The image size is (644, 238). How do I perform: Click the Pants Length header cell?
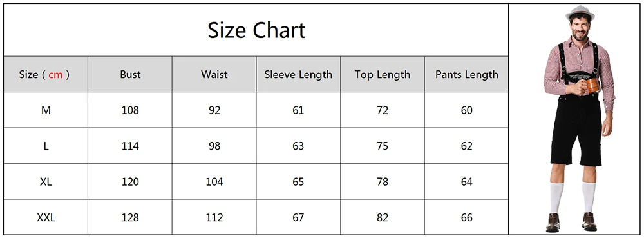[466, 74]
